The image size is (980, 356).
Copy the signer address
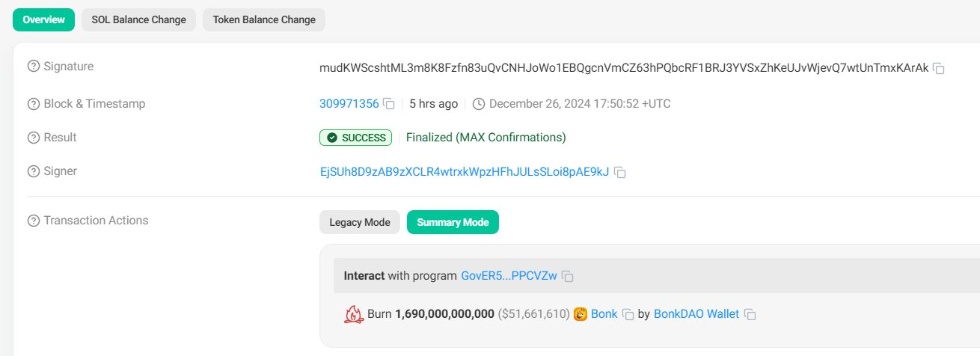620,172
